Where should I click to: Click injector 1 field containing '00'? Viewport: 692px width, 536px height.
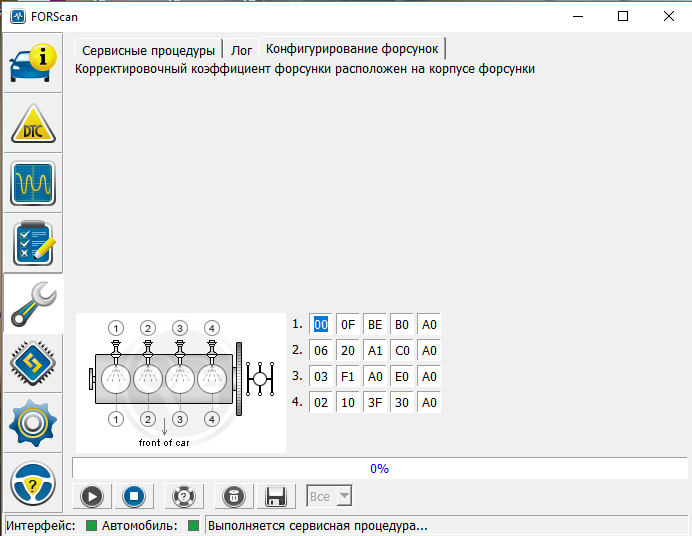point(321,325)
